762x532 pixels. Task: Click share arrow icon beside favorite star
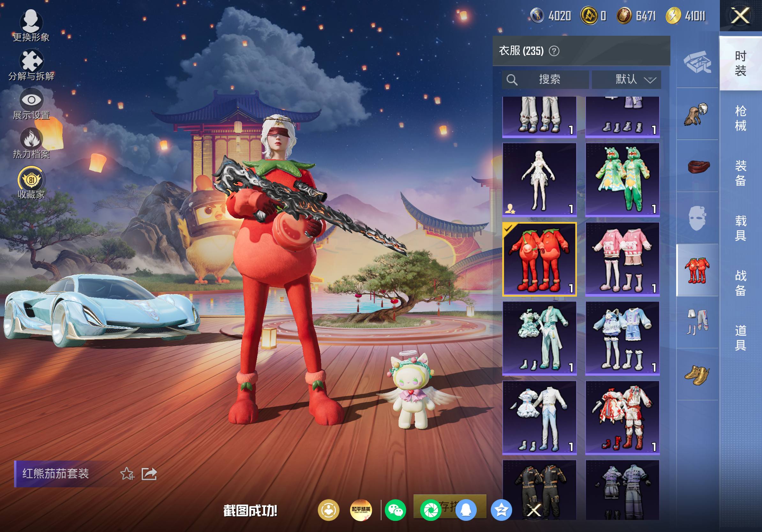tap(149, 474)
